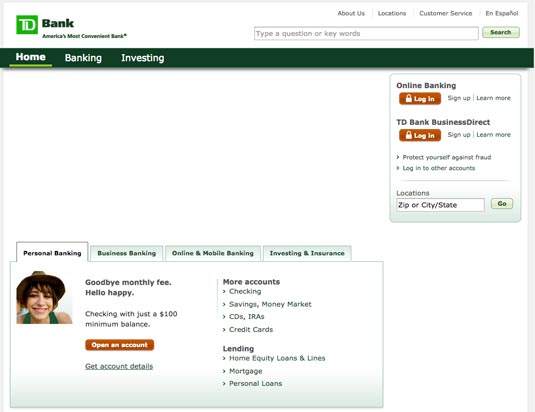Learn more about Online Banking
This screenshot has width=535, height=412.
click(x=493, y=98)
